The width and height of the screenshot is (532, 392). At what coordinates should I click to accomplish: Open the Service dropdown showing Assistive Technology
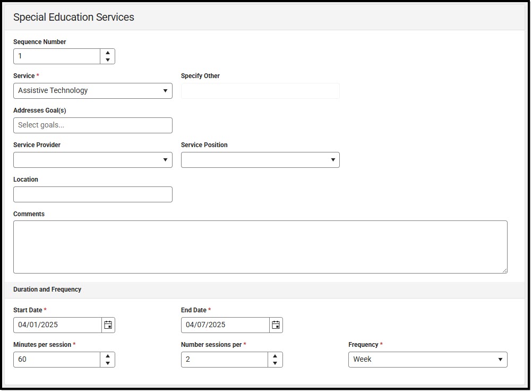coord(93,91)
